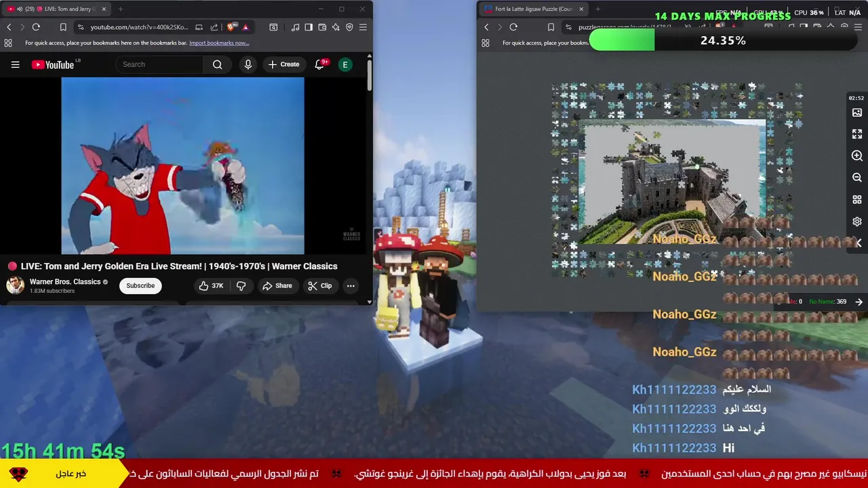Open the apps grid on YouTube window bookmarks bar
The height and width of the screenshot is (488, 868).
tap(8, 43)
